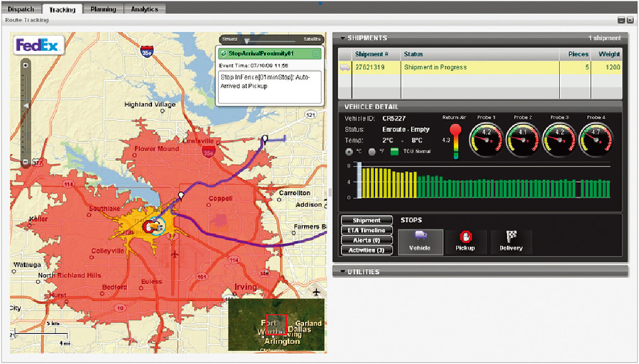Expand the Utilities panel
This screenshot has height=364, width=639.
click(x=343, y=272)
